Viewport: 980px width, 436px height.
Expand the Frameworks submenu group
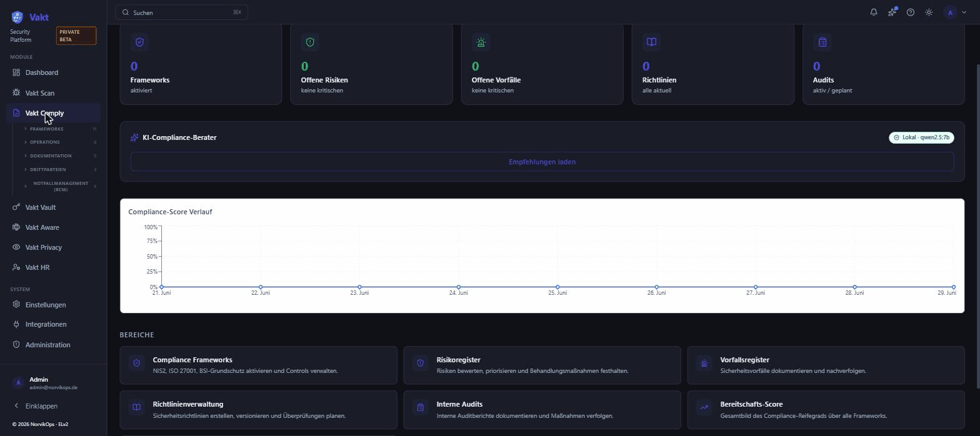60,129
